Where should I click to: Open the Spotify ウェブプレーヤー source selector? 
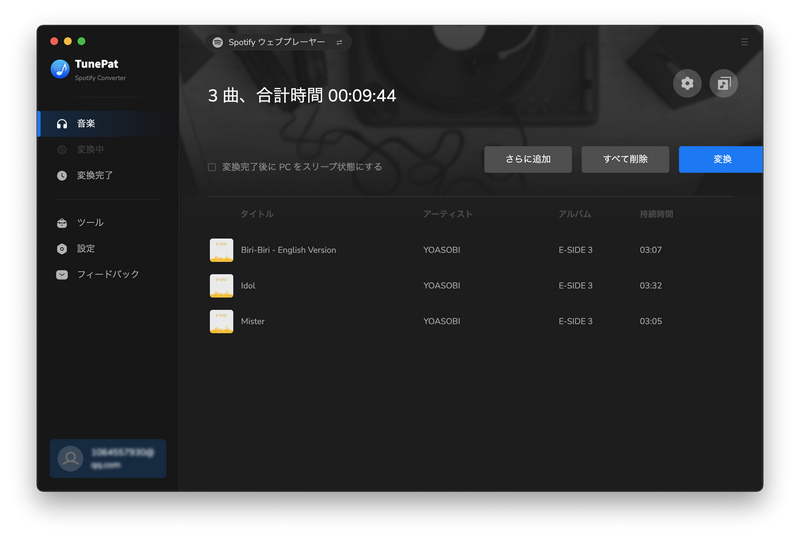click(x=278, y=42)
